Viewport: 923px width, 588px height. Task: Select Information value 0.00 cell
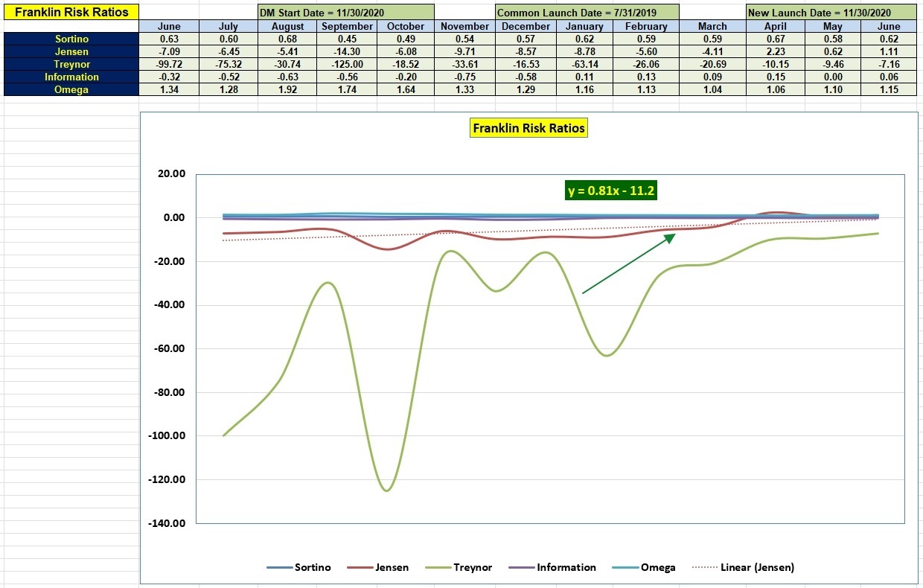tap(833, 77)
